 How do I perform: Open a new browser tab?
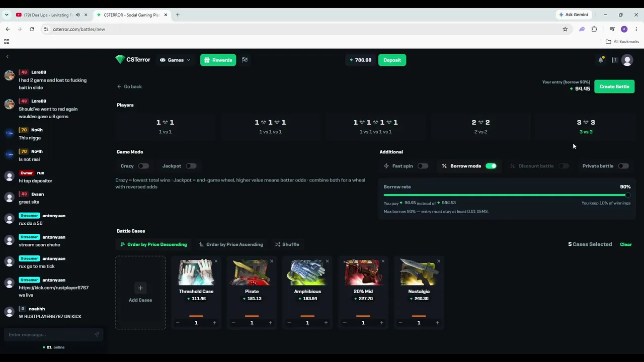[178, 15]
